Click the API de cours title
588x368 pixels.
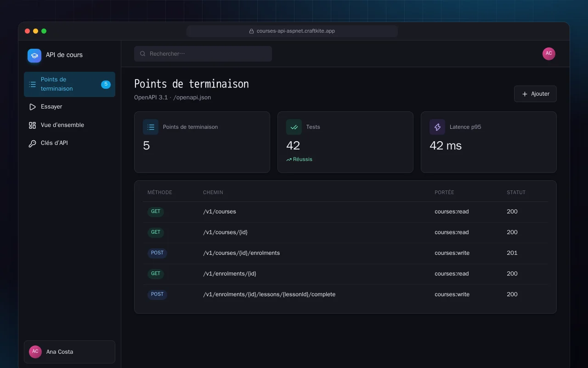(x=64, y=55)
